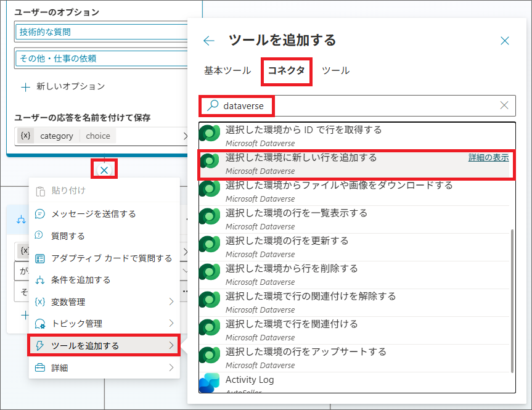Viewport: 532px width, 410px height.
Task: Clear the dataverse search text
Action: click(x=504, y=105)
